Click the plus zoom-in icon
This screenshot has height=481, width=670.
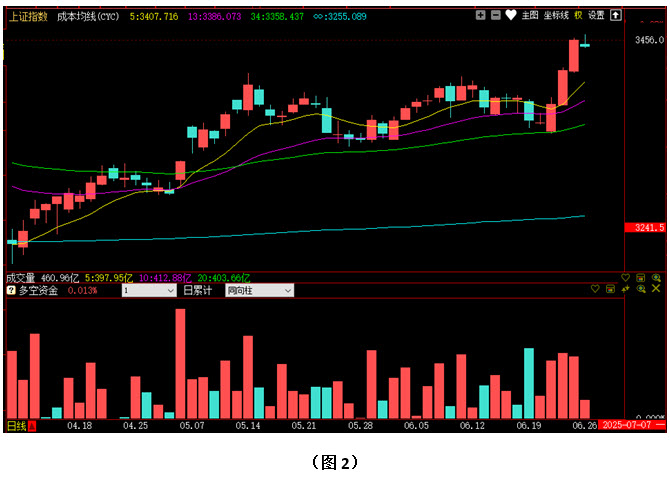coord(480,15)
